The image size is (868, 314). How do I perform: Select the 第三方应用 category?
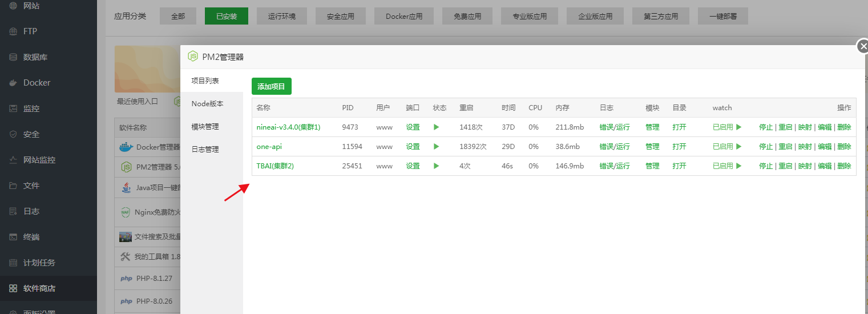[661, 16]
